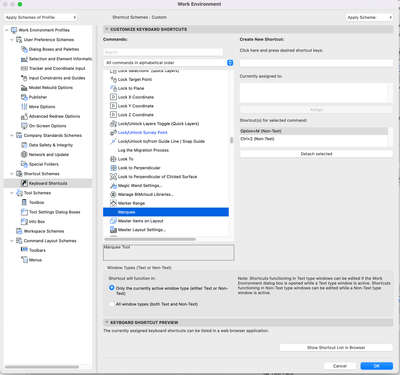The width and height of the screenshot is (400, 375).
Task: Select the Option+M (Non-Text) shortcut entry
Action: tap(314, 131)
